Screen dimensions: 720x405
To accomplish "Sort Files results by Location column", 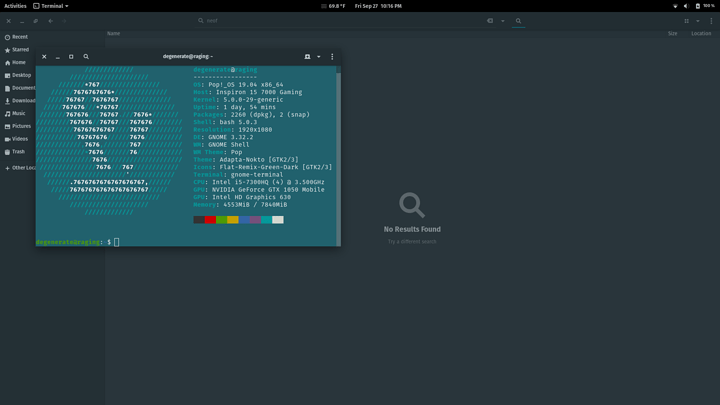I will 701,34.
